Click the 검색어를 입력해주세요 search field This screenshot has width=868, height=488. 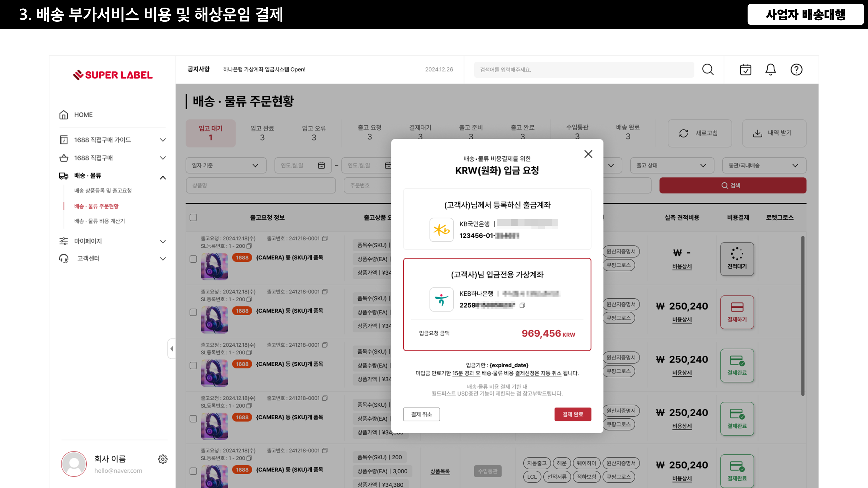coord(584,70)
